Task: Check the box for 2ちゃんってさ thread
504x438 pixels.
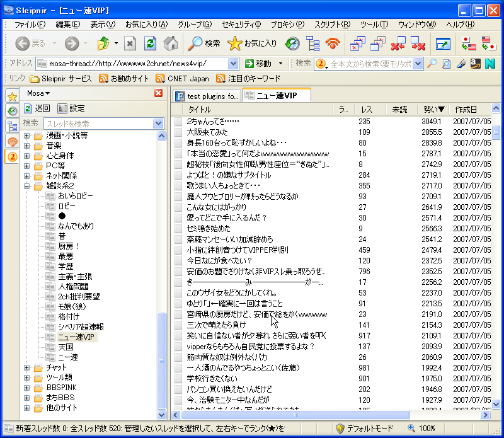Action: 178,122
